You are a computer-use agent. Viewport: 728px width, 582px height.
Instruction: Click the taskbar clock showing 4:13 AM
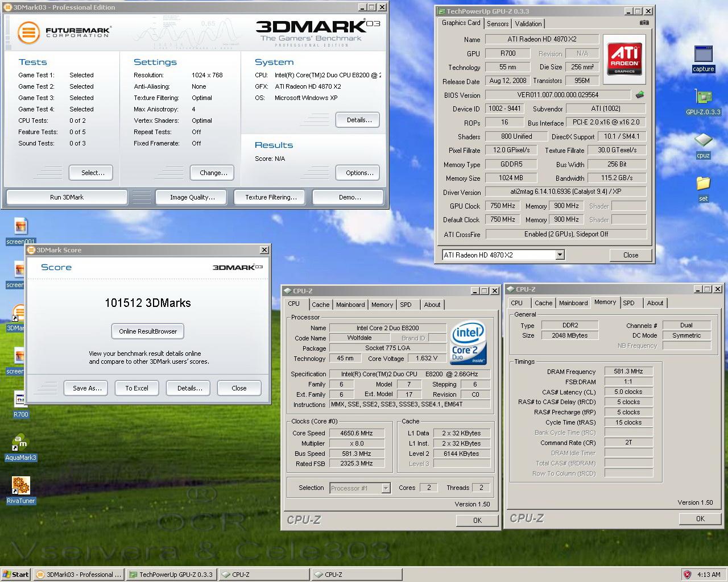[709, 575]
